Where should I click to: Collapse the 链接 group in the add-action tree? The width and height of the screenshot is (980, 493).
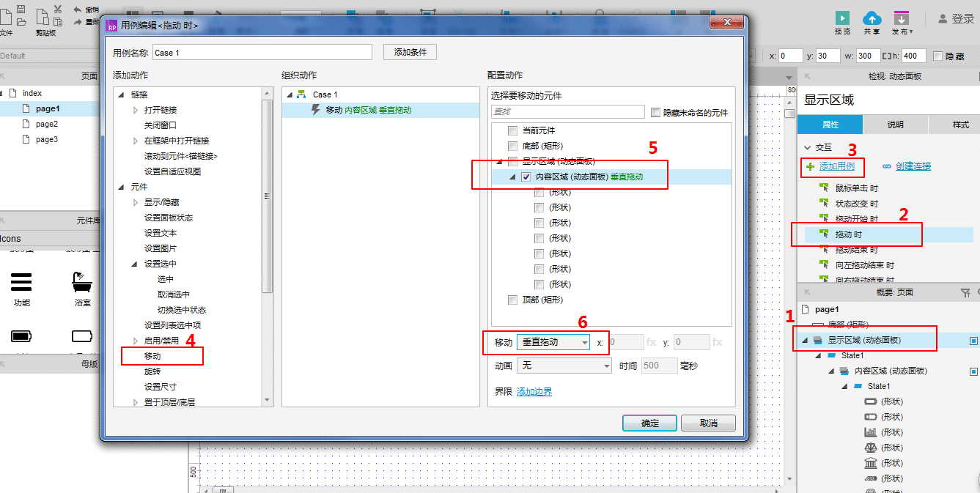pos(122,94)
